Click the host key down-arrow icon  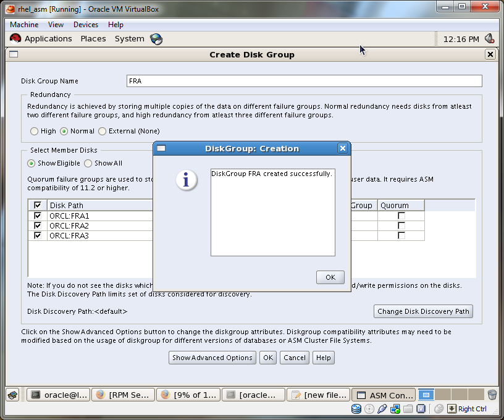tap(451, 409)
